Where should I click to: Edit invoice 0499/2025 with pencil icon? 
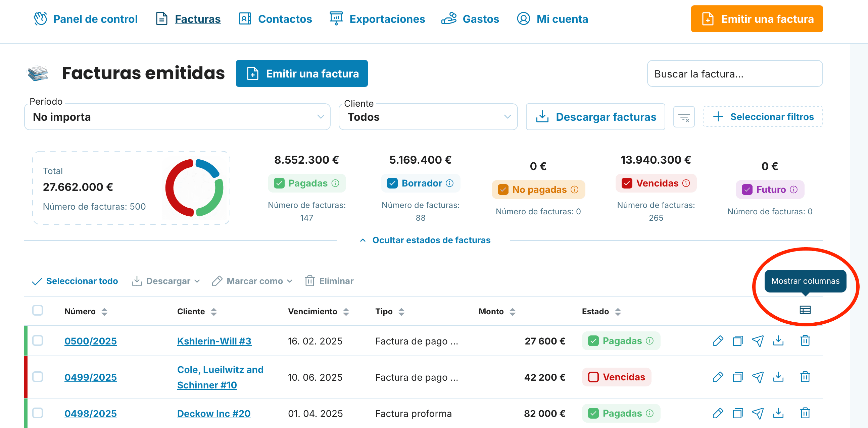click(718, 377)
